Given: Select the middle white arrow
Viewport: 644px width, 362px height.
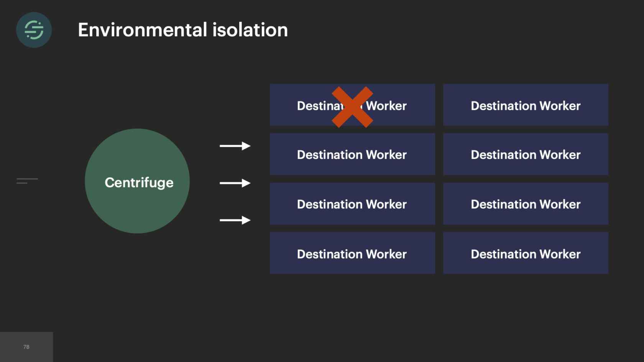Looking at the screenshot, I should [235, 183].
